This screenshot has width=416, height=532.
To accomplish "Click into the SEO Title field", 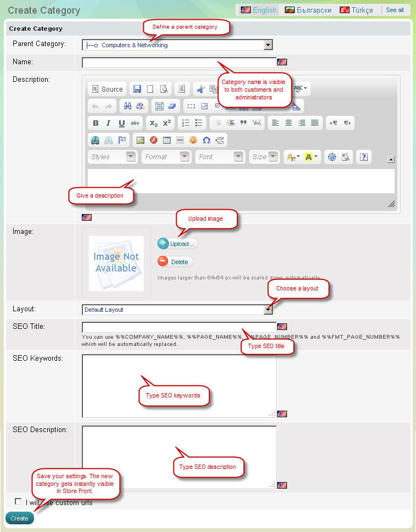I will [178, 327].
